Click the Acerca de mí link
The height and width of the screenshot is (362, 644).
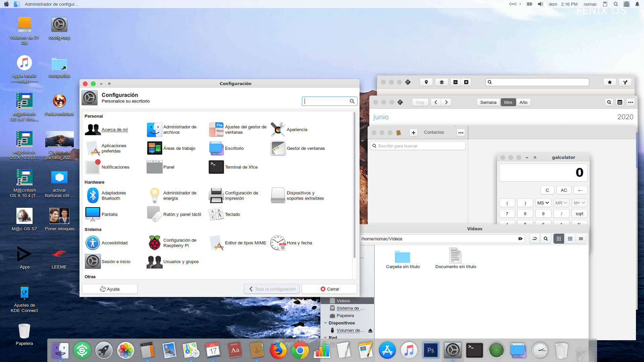[x=114, y=130]
